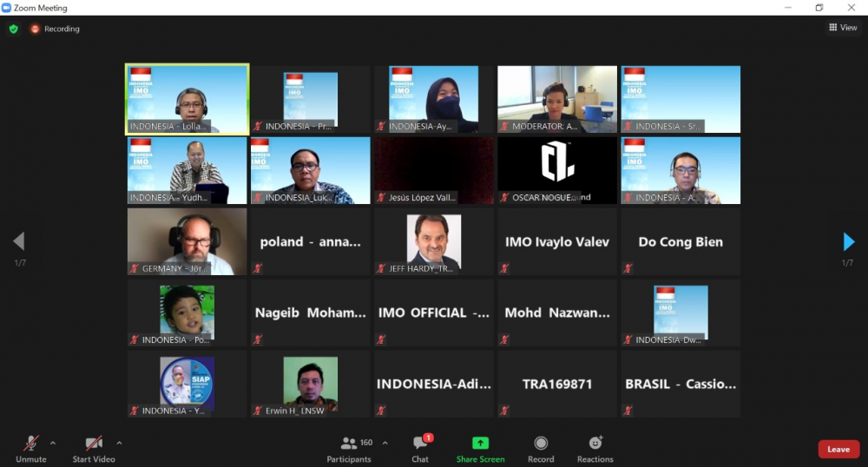Select BRASIL - Cassio... participant tile
Image resolution: width=868 pixels, height=467 pixels.
click(x=681, y=384)
